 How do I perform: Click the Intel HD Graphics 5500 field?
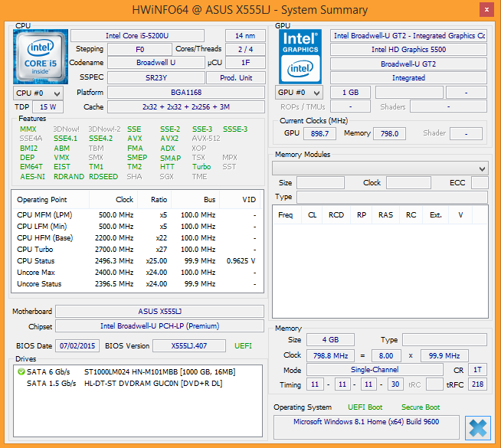(408, 50)
